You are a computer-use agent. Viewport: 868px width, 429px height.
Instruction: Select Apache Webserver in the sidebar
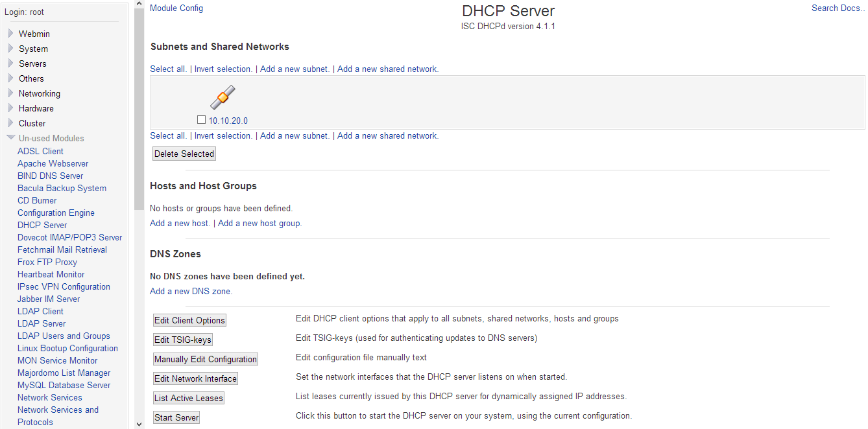pyautogui.click(x=53, y=163)
